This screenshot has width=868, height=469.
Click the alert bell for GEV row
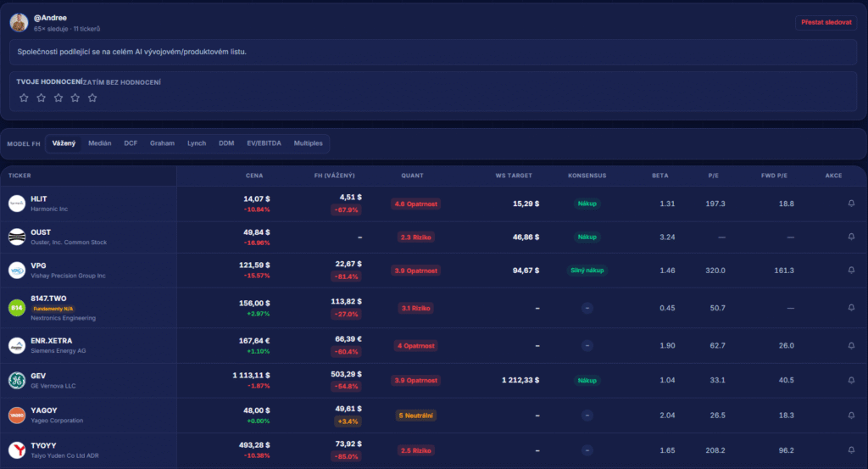click(x=851, y=380)
